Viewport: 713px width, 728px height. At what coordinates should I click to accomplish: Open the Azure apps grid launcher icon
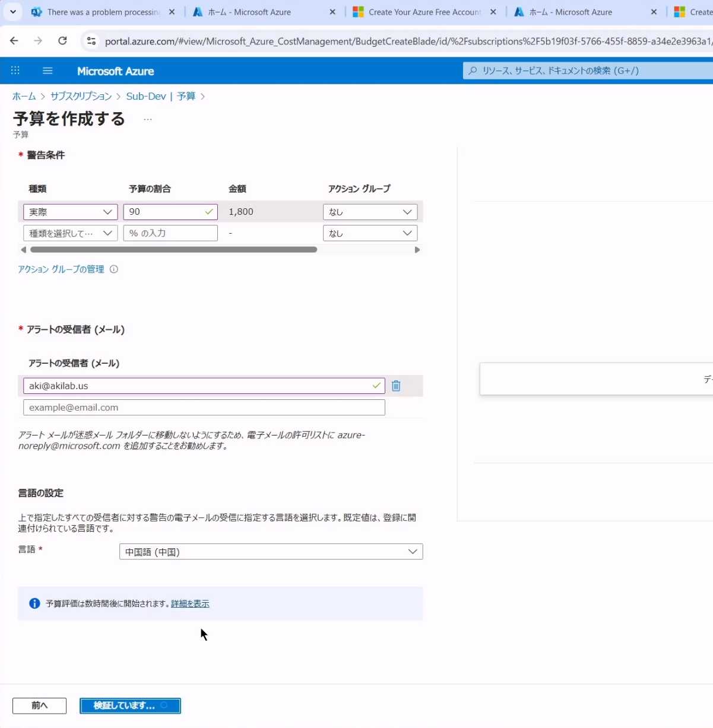click(x=15, y=71)
